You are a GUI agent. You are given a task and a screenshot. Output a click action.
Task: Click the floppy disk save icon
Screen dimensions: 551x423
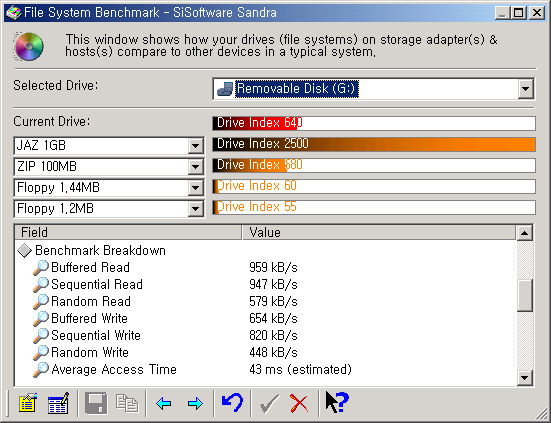pos(96,403)
